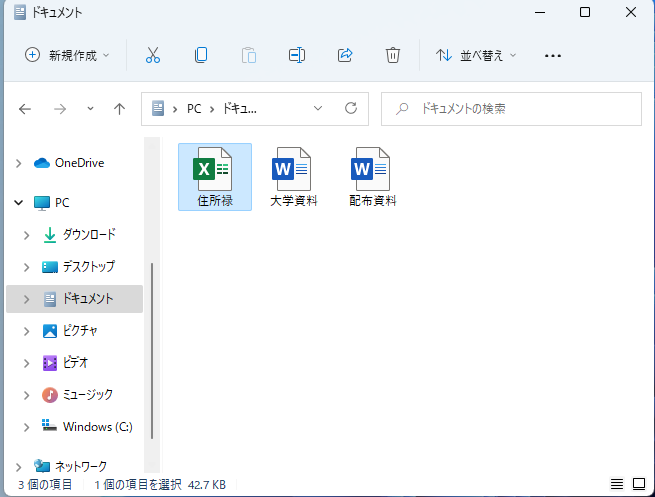Screen dimensions: 655x497
Task: Switch to large icons view
Action: [639, 484]
